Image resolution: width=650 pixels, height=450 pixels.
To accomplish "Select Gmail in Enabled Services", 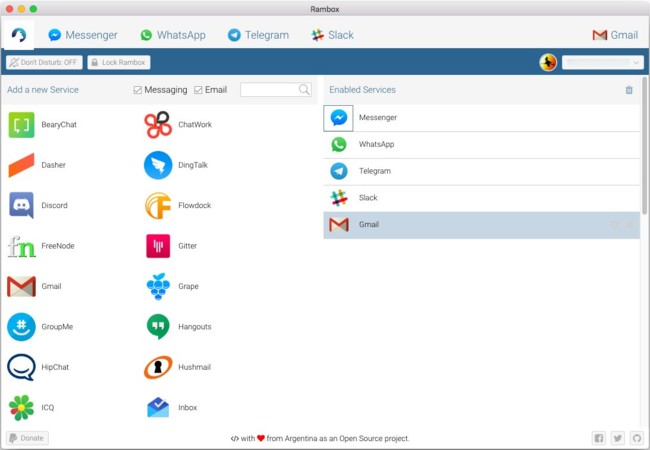I will 481,225.
